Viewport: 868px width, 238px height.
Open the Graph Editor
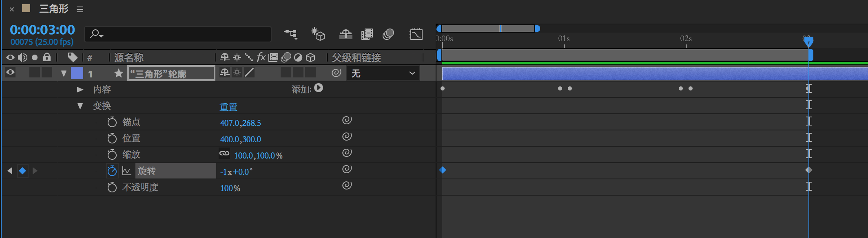tap(416, 34)
